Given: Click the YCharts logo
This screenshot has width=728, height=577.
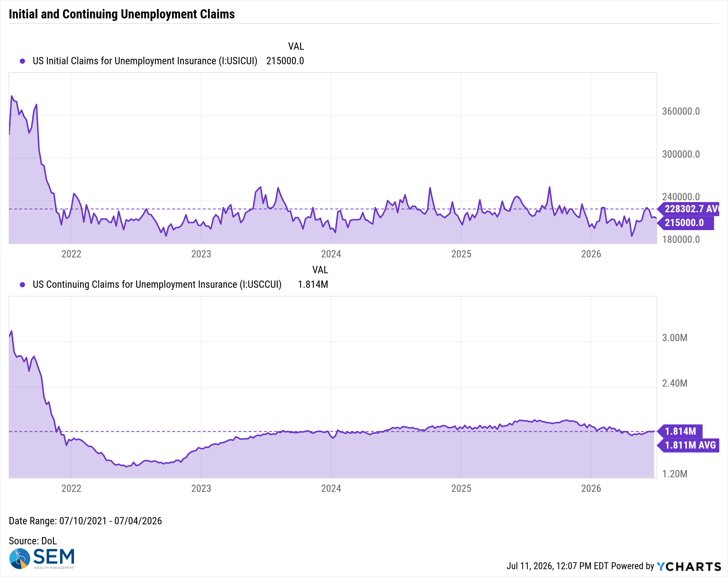Looking at the screenshot, I should 689,566.
